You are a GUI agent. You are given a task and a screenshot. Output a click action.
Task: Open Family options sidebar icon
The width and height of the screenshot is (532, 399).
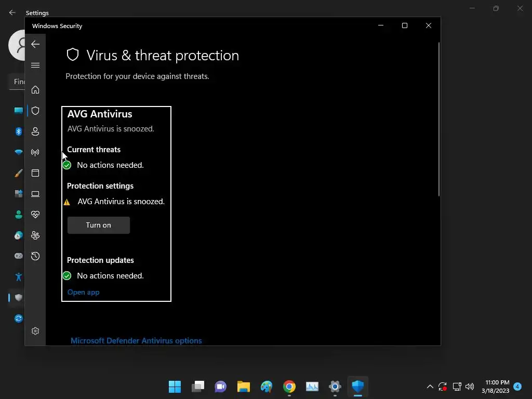[35, 235]
